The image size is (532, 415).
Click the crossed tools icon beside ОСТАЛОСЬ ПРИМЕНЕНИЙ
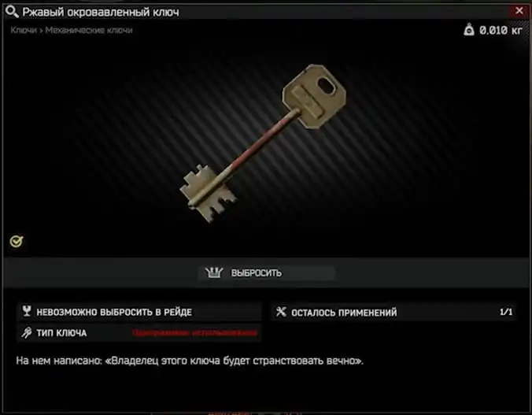[281, 311]
